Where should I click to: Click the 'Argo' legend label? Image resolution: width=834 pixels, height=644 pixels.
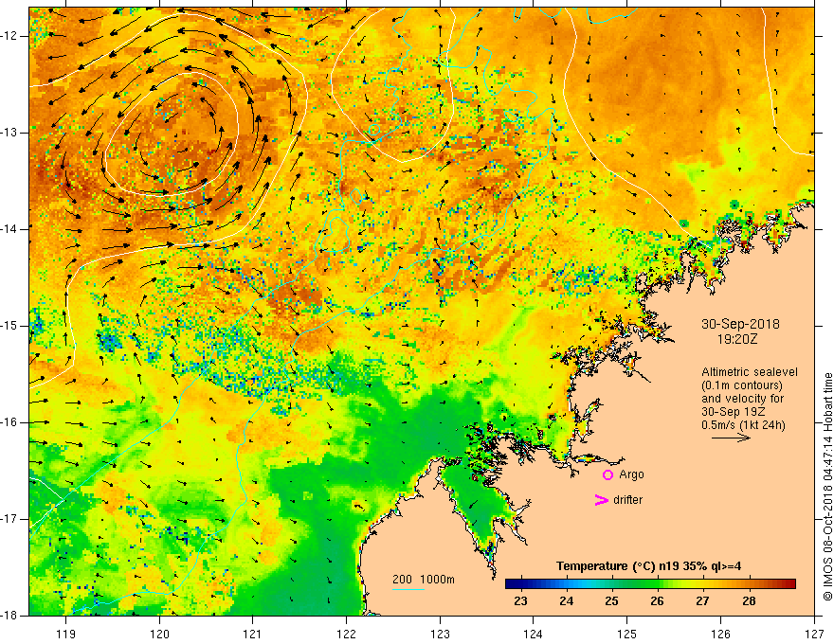[631, 474]
